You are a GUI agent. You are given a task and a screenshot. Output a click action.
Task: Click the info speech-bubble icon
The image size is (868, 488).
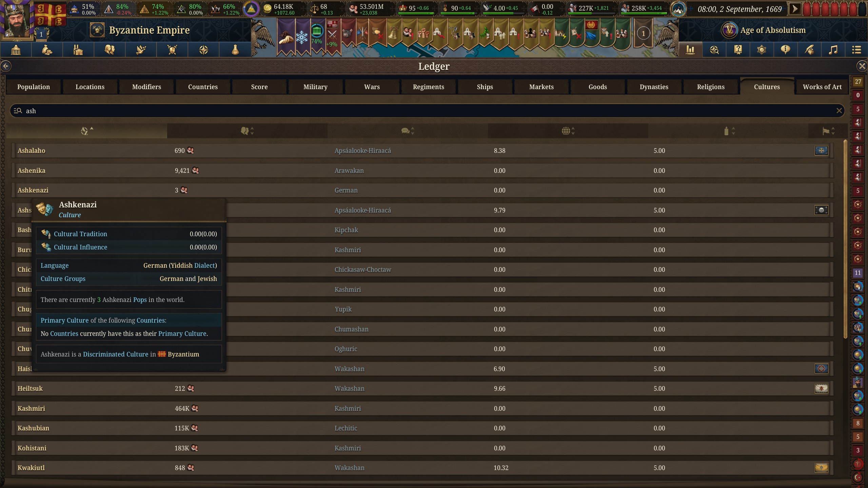[785, 50]
